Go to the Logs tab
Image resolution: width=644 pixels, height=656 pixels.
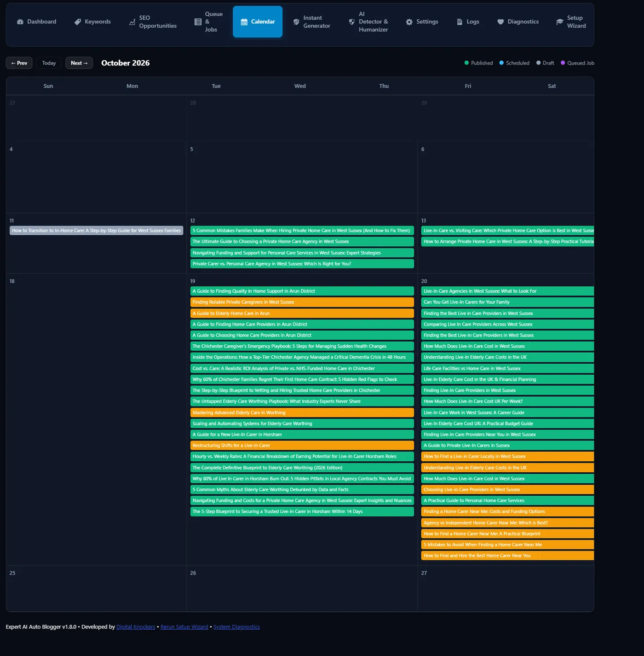[x=468, y=22]
